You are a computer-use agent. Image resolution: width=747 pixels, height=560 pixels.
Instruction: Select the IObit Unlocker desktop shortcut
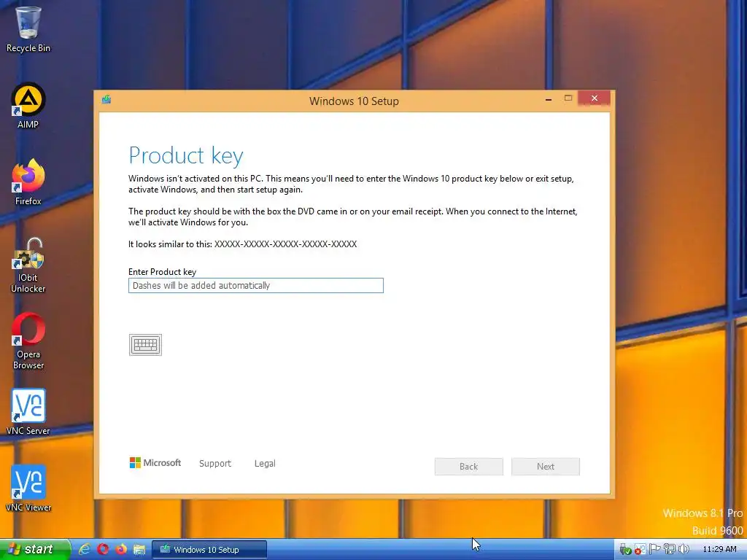point(28,265)
